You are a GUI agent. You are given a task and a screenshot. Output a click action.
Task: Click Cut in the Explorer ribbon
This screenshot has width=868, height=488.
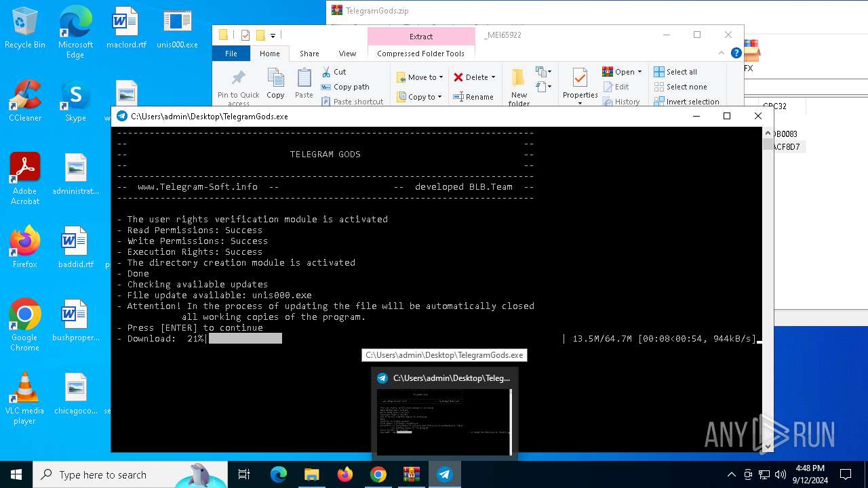tap(334, 72)
